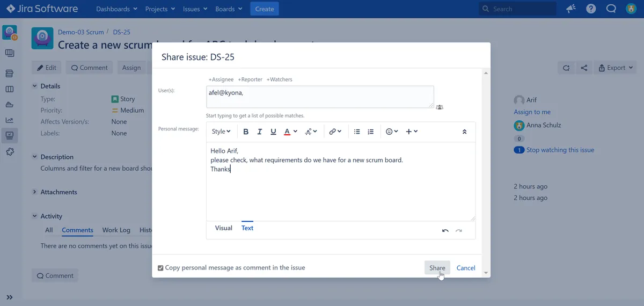644x306 pixels.
Task: Click the User(s) input field
Action: pos(320,97)
